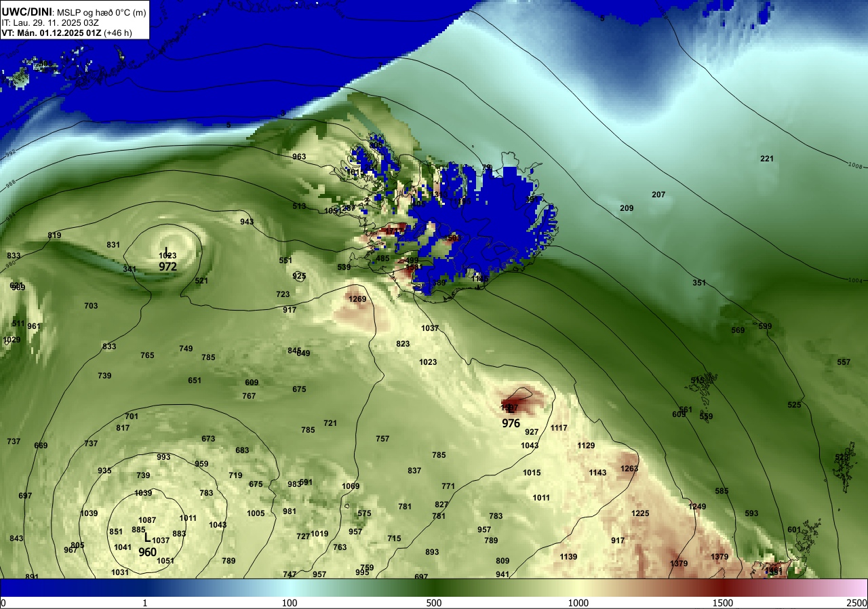
Task: Click the height value 593
Action: [751, 513]
